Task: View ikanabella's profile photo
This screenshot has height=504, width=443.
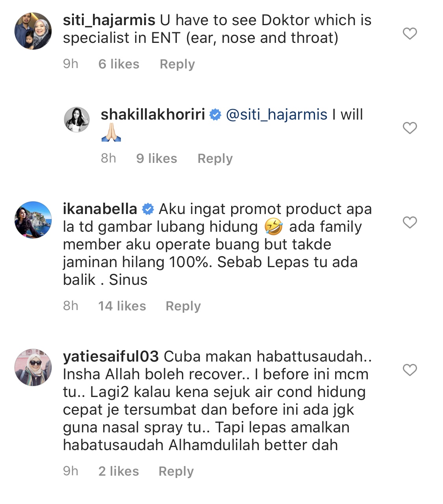Action: pyautogui.click(x=33, y=220)
